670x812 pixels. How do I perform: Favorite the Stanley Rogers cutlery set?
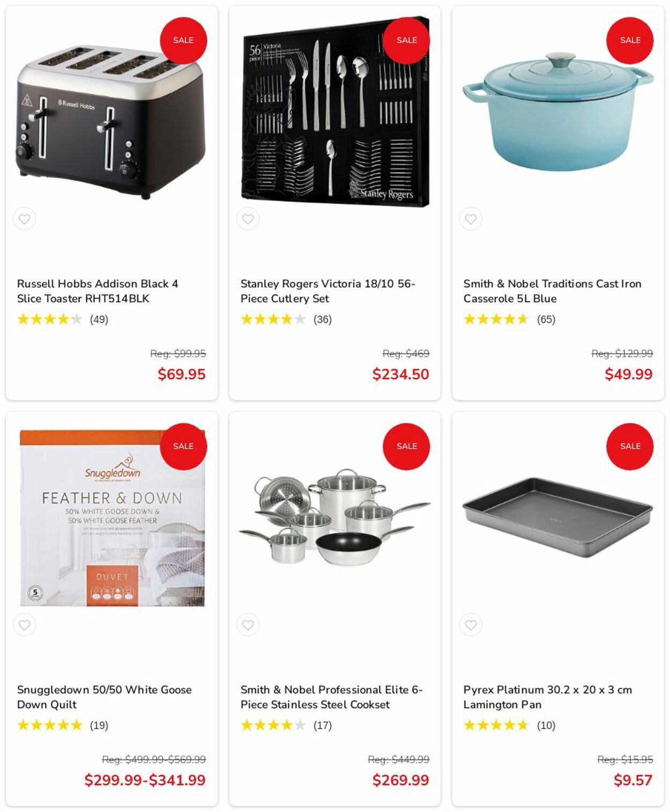[x=248, y=219]
